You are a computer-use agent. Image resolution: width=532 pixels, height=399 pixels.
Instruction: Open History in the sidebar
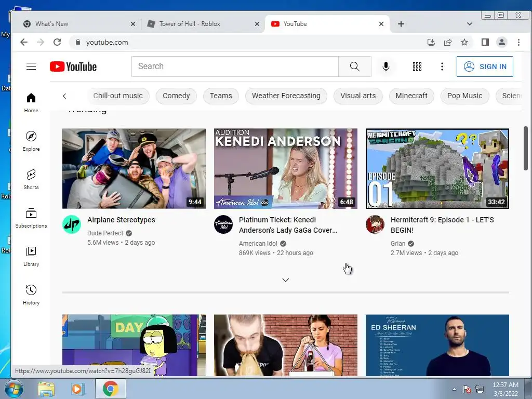(31, 295)
